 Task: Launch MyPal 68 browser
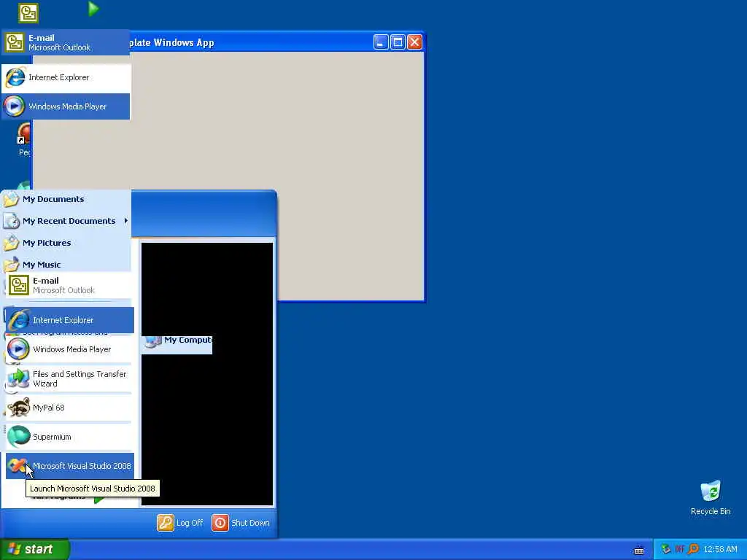(x=69, y=408)
